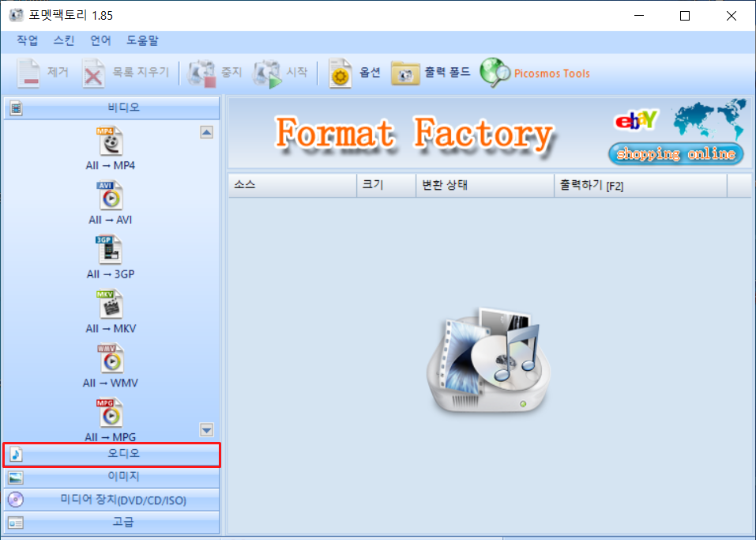Click the Picosmos Tools globe icon
This screenshot has height=540, width=756.
coord(495,73)
